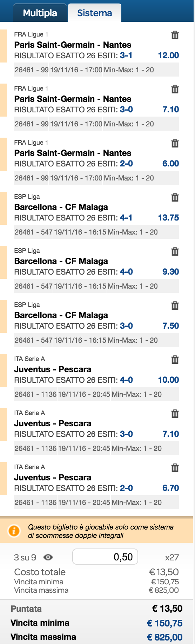Remove the Barcellona - Malaga 3-0 bet
This screenshot has width=195, height=644.
[x=175, y=305]
